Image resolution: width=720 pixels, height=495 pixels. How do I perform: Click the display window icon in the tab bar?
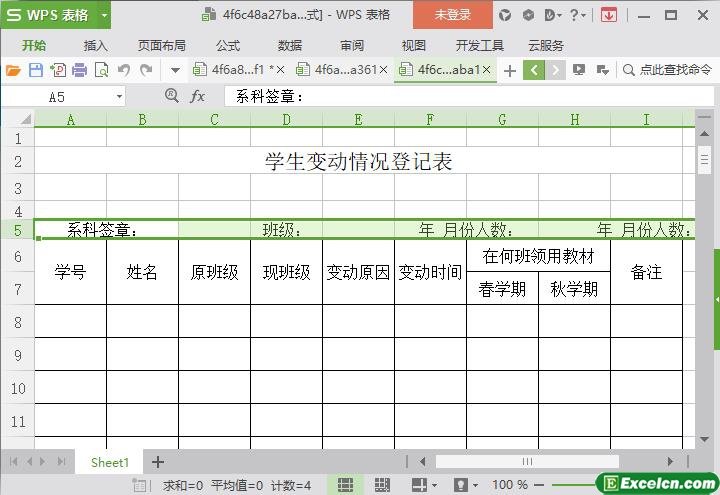pos(579,70)
